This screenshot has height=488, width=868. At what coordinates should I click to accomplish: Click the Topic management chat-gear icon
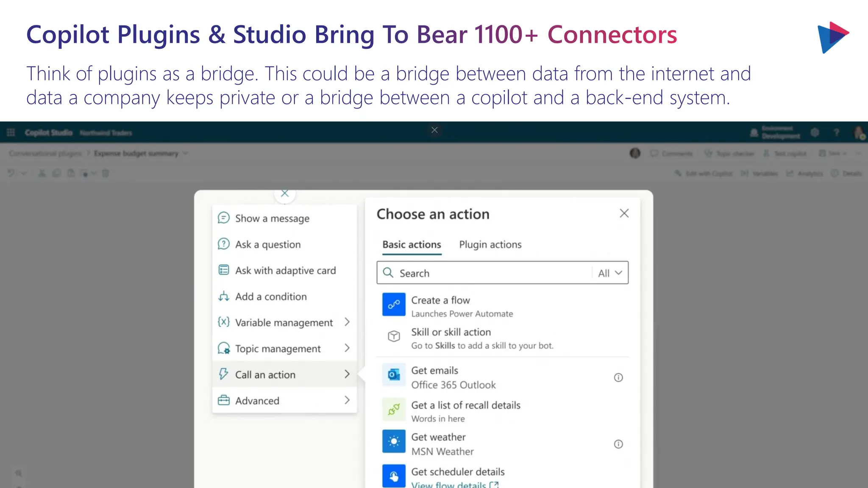click(x=224, y=348)
